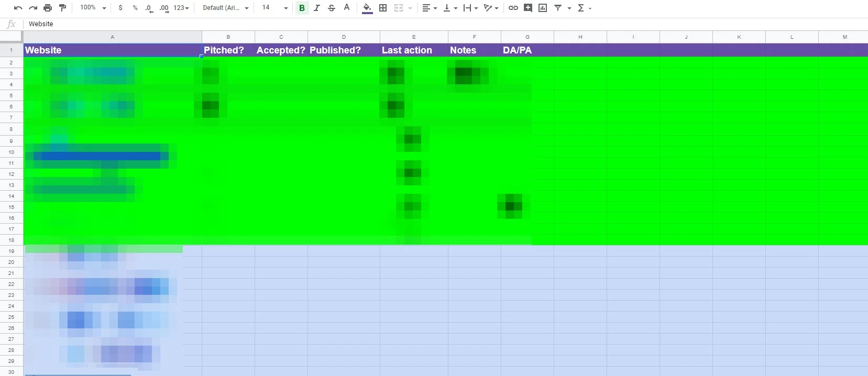Format cell as percent
The height and width of the screenshot is (376, 868).
[135, 8]
